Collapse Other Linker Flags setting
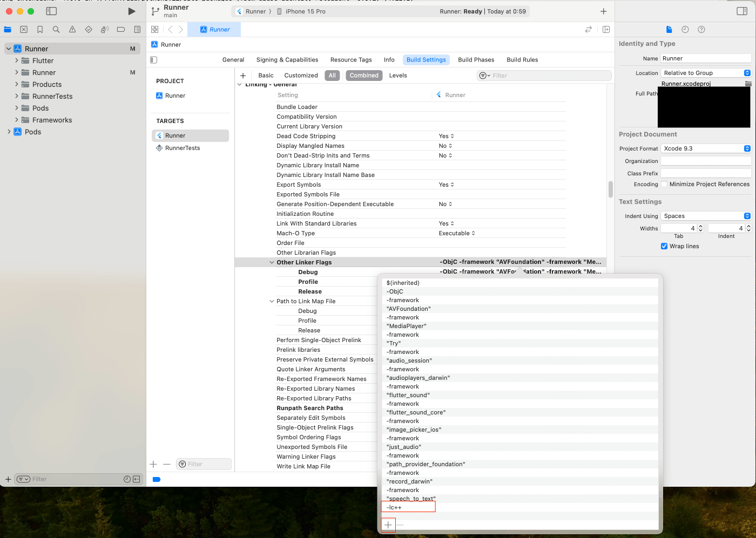Image resolution: width=756 pixels, height=538 pixels. point(272,262)
